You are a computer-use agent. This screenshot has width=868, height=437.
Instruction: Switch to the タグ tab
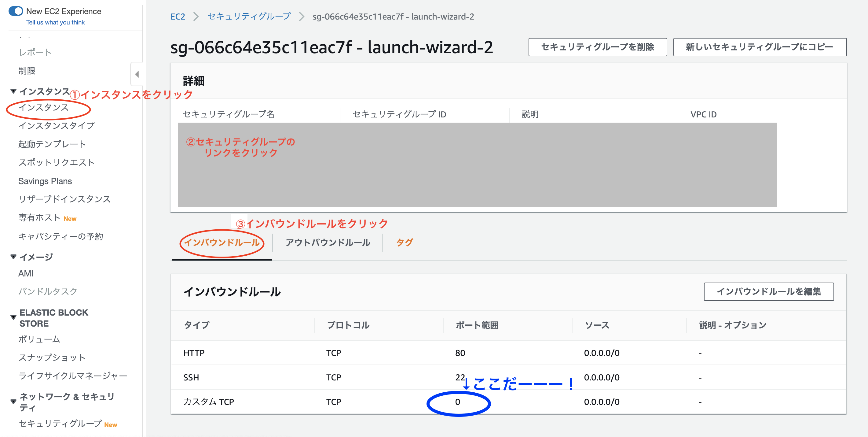pos(404,243)
